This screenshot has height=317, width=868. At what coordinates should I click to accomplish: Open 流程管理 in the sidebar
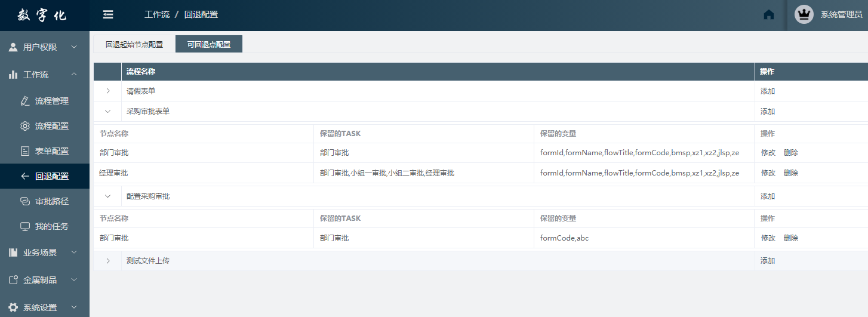click(x=51, y=101)
